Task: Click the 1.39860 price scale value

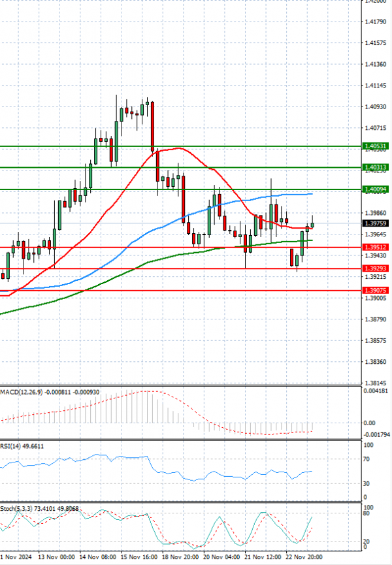Action: click(x=376, y=213)
